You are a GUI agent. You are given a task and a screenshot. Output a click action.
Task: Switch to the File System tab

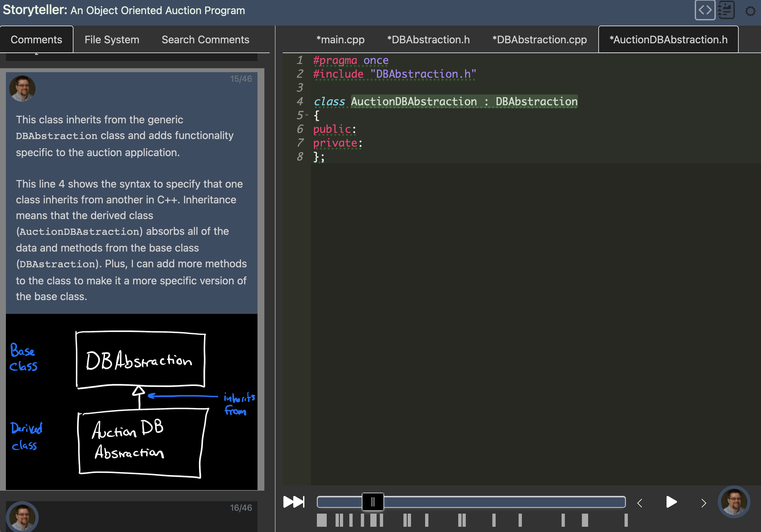click(x=112, y=39)
